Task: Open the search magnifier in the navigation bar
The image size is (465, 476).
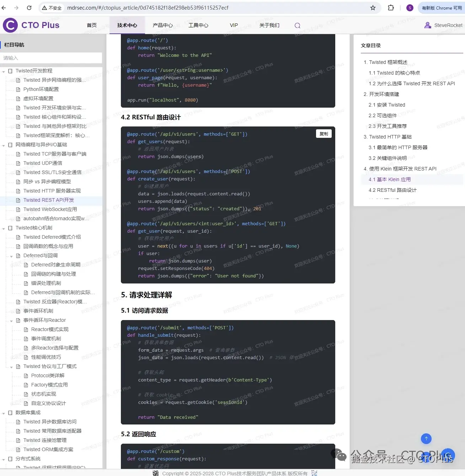Action: click(297, 25)
